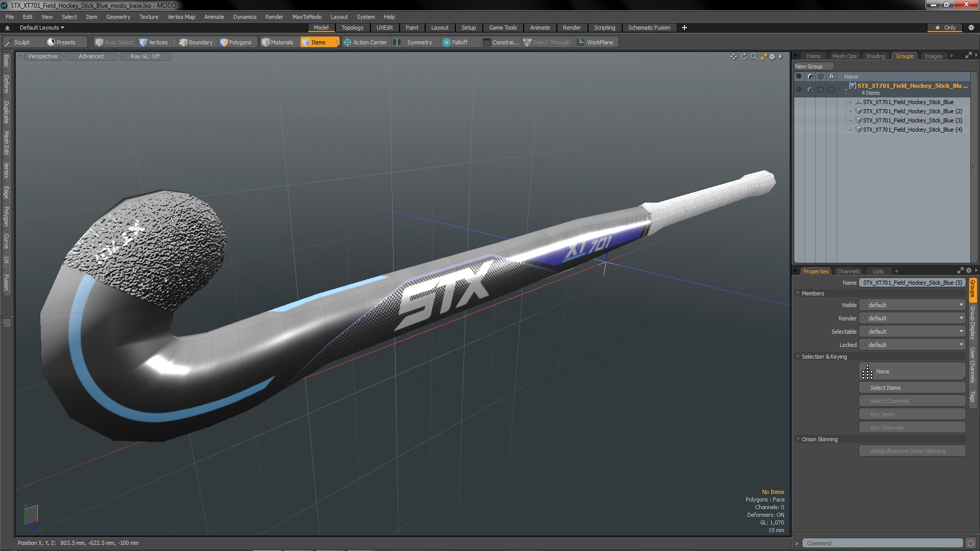Image resolution: width=980 pixels, height=551 pixels.
Task: Toggle Ray GL: Off button
Action: tap(145, 57)
